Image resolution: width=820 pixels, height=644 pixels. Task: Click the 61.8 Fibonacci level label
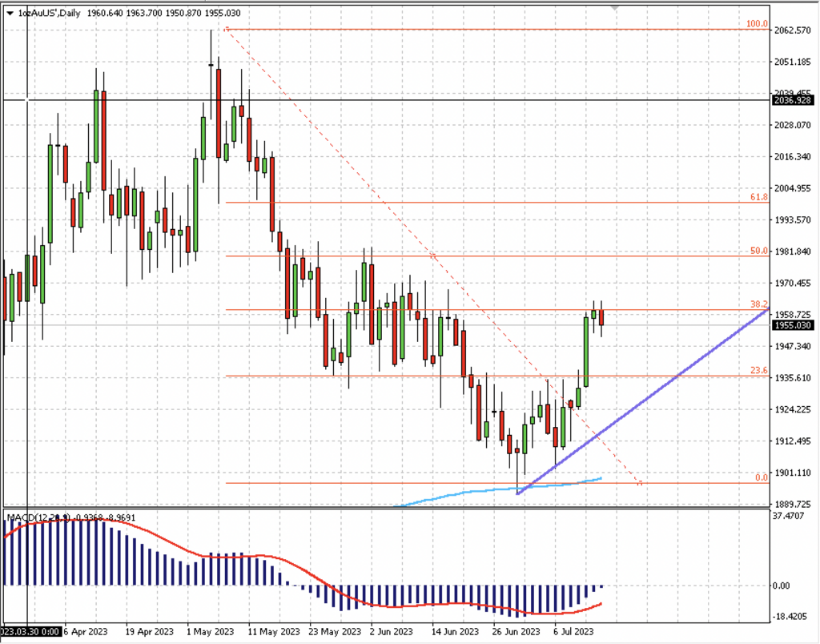tap(759, 197)
